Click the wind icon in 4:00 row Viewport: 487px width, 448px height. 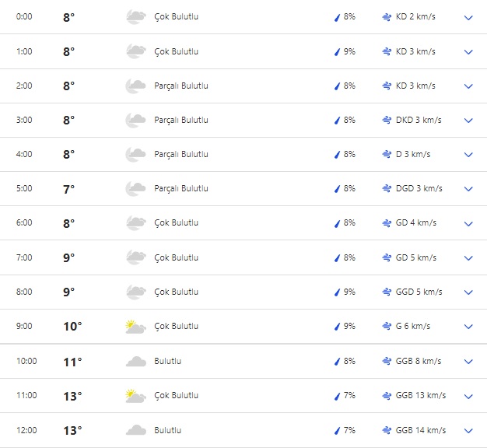[387, 154]
